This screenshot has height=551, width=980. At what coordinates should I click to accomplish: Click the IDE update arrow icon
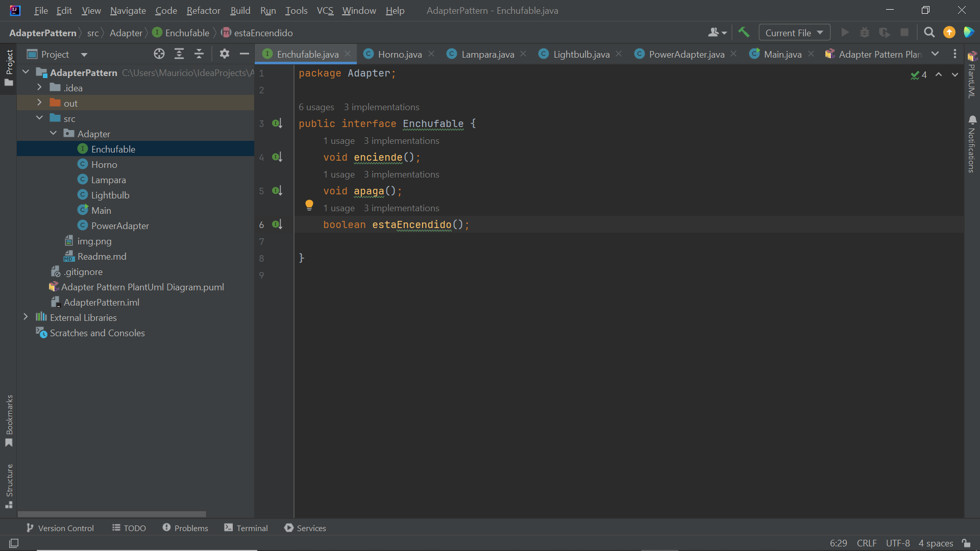coord(949,33)
